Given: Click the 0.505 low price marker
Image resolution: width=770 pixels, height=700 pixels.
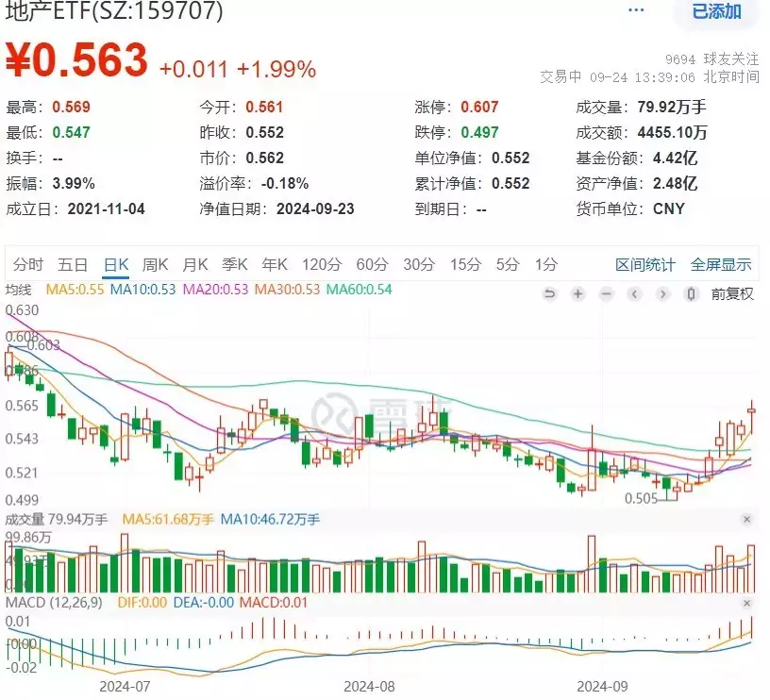Looking at the screenshot, I should click(641, 499).
